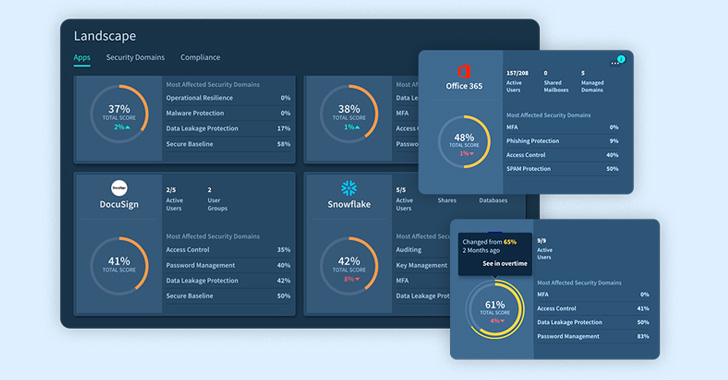Click the 38% total score gauge

[x=349, y=114]
